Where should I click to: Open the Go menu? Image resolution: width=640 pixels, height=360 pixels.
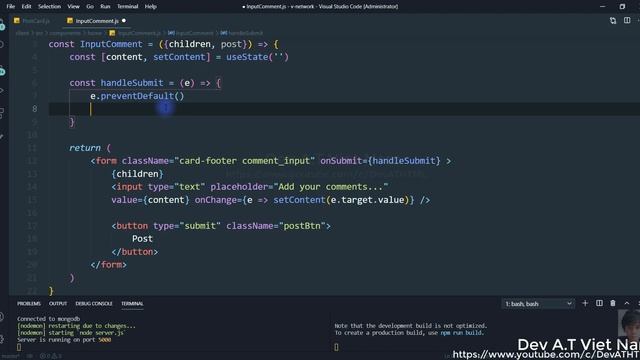click(x=90, y=7)
